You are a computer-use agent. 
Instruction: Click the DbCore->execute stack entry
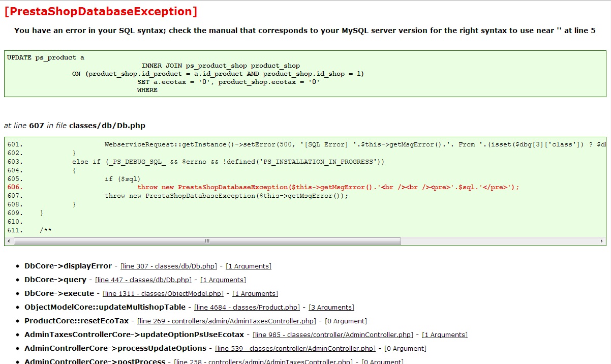pos(59,293)
